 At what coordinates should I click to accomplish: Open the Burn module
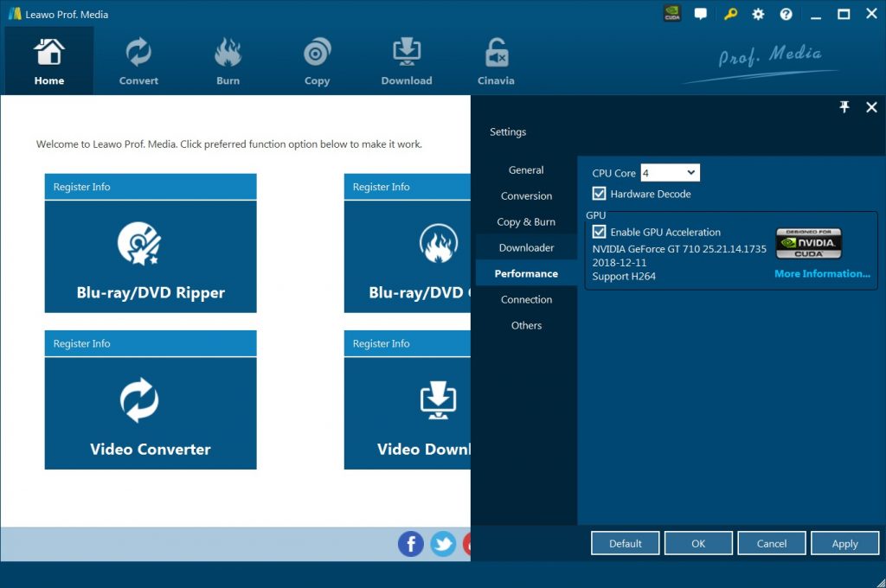coord(228,61)
